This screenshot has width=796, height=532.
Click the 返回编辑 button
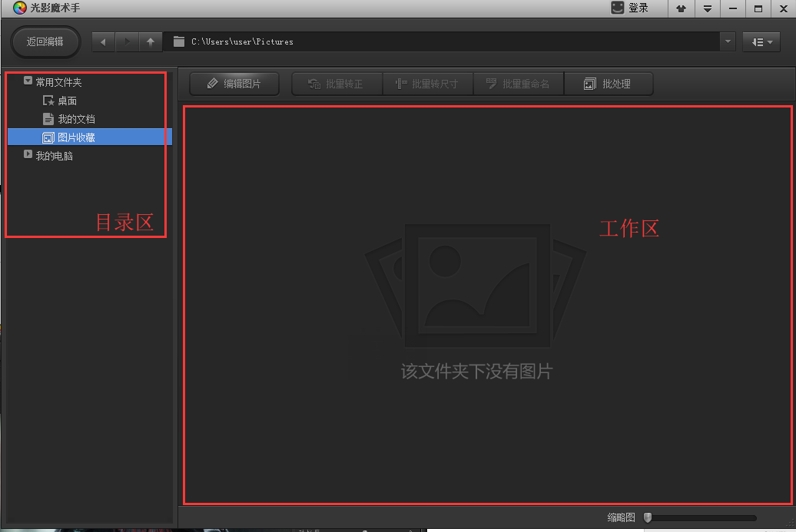tap(45, 41)
